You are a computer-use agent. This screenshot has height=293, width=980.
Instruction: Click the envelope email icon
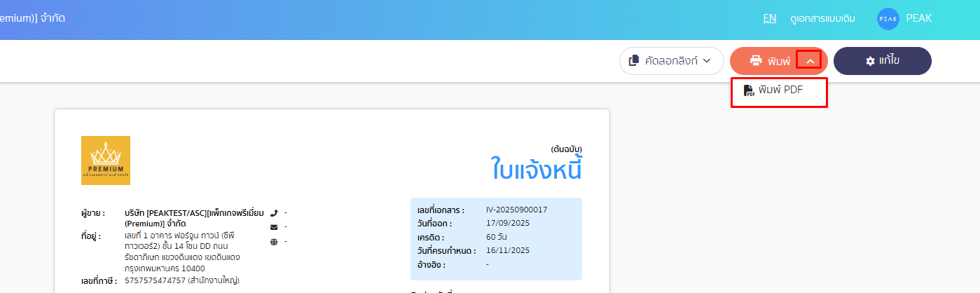click(274, 227)
